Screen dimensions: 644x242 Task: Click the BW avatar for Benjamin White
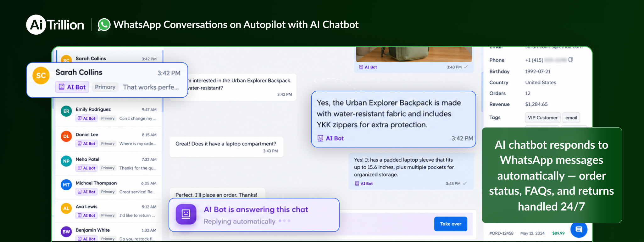pos(66,232)
